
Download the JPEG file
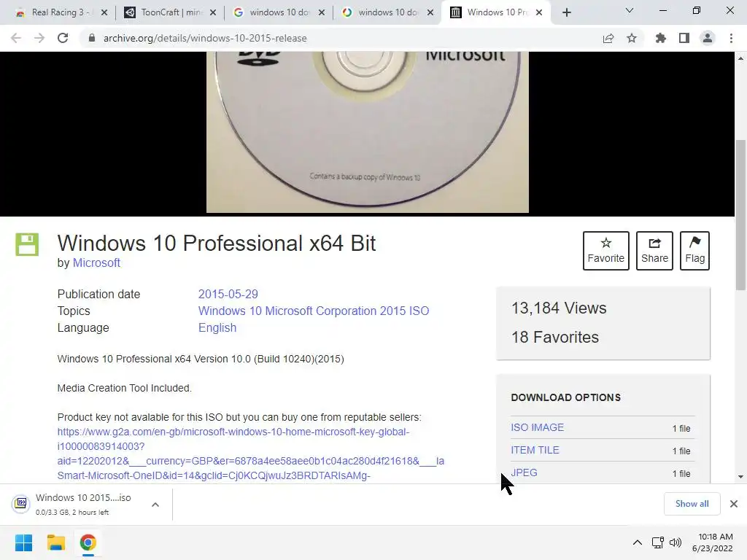524,472
